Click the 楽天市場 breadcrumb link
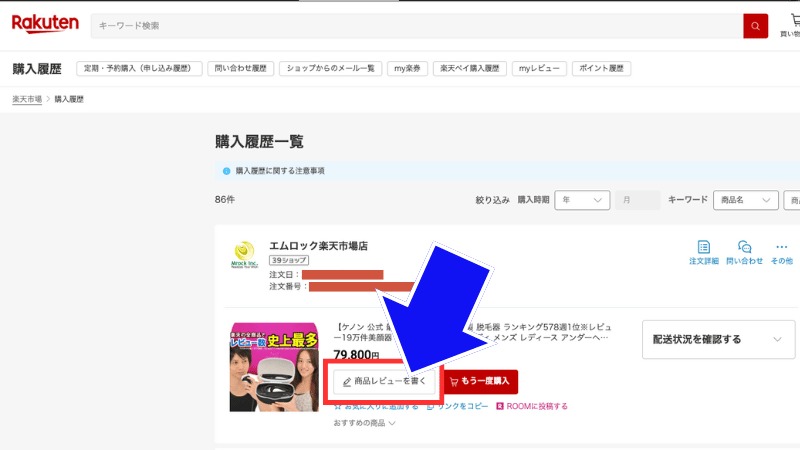The width and height of the screenshot is (800, 450). [27, 99]
